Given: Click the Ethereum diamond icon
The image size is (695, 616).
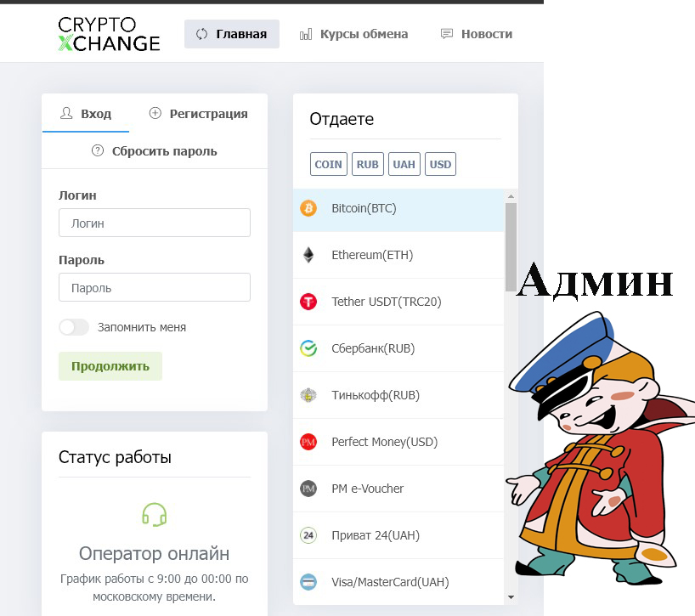Looking at the screenshot, I should pyautogui.click(x=308, y=255).
